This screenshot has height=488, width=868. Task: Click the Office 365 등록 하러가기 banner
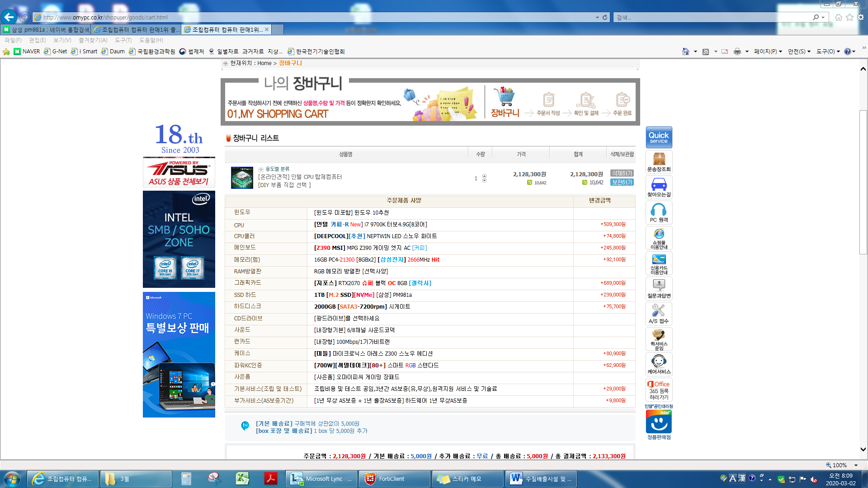[659, 390]
